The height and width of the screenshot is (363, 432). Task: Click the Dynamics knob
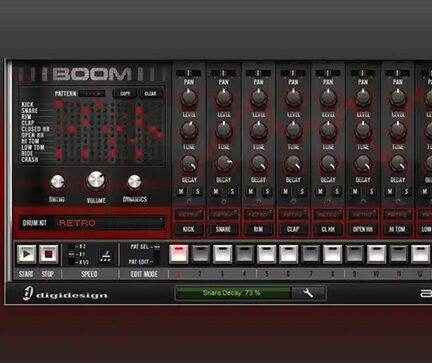(x=135, y=182)
